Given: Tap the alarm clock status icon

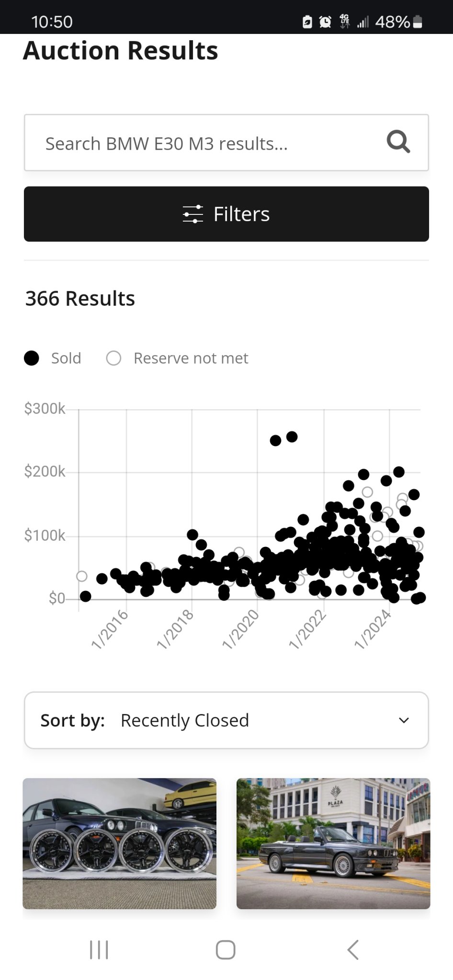Looking at the screenshot, I should pyautogui.click(x=325, y=22).
